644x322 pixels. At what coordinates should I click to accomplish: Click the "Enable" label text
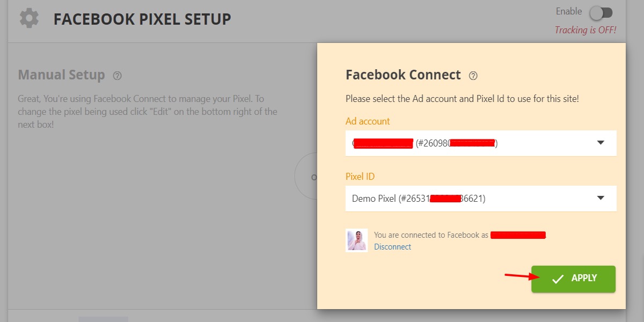pyautogui.click(x=568, y=11)
